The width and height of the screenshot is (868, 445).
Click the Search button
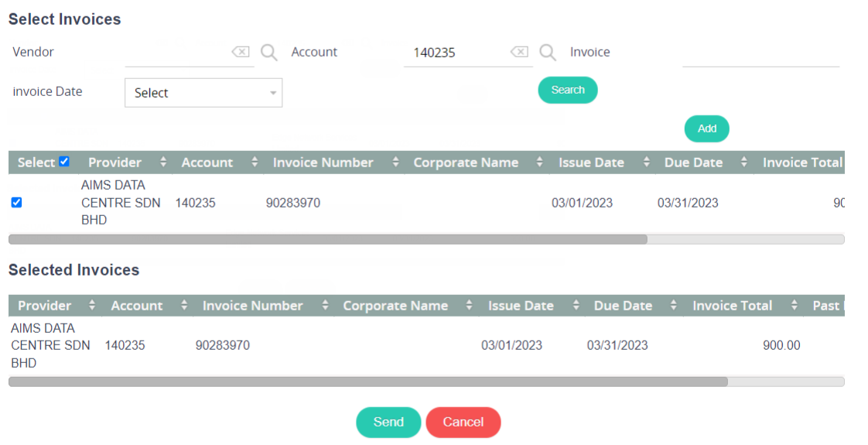[567, 91]
